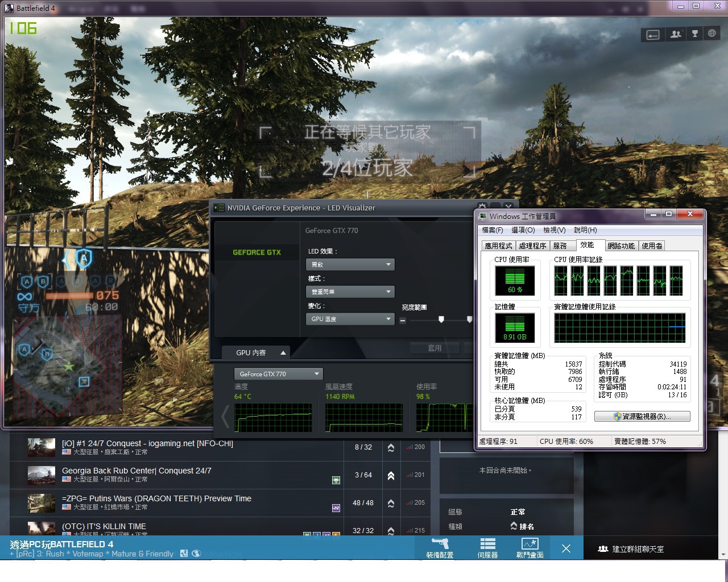Screen dimensions: 728x582
Task: Click the Task Manager title bar icon
Action: click(483, 216)
